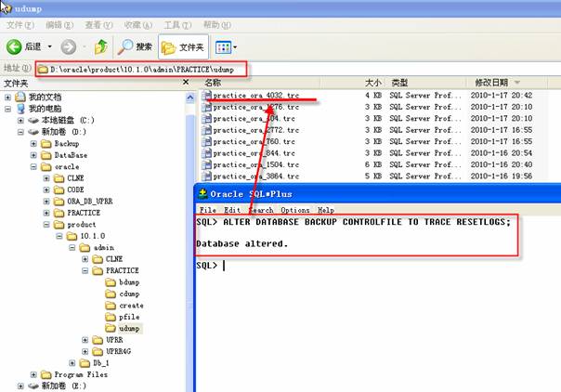Click the 我的电脑 computer icon in tree

(20, 109)
